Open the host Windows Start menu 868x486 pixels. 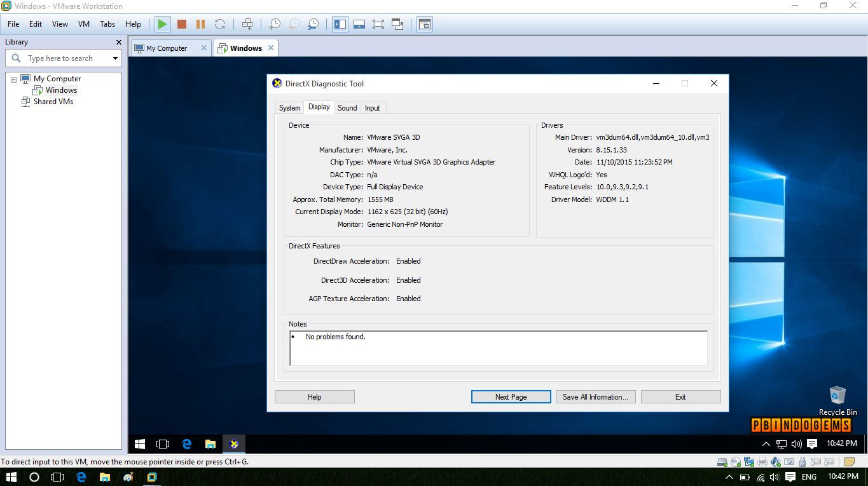[11, 477]
